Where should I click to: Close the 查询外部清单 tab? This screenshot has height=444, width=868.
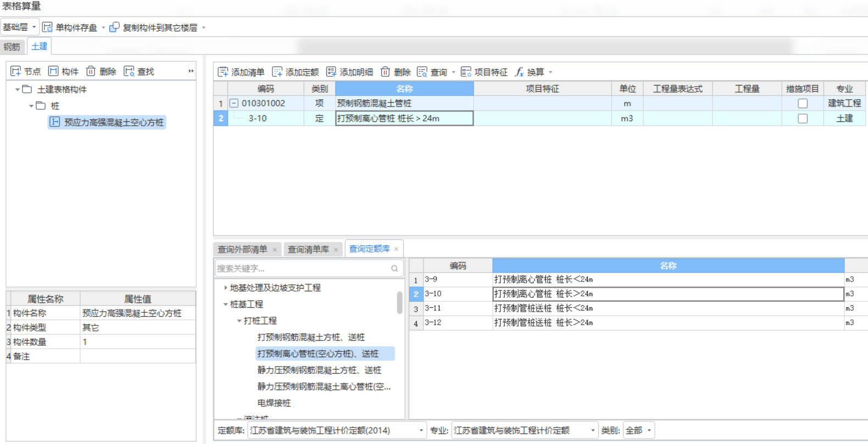(x=275, y=250)
